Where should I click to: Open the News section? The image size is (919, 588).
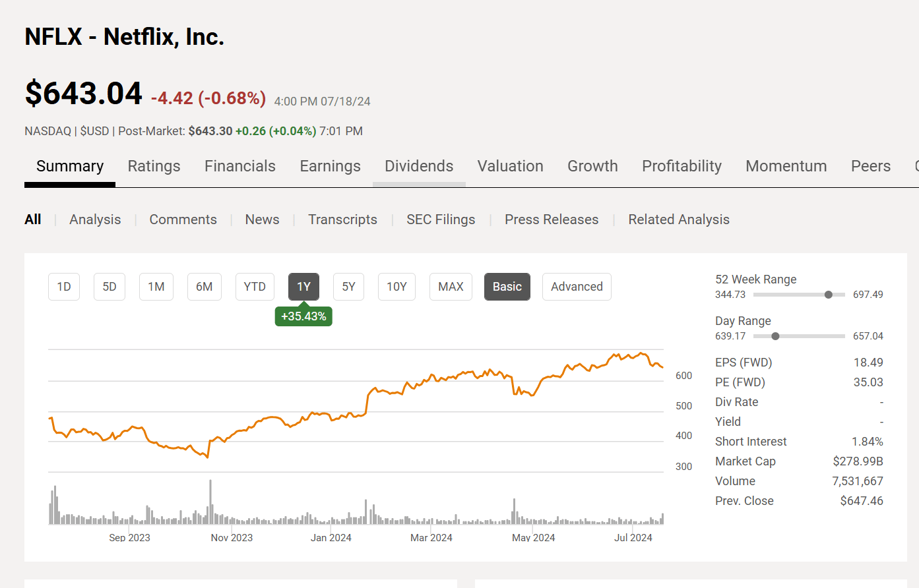pos(262,220)
